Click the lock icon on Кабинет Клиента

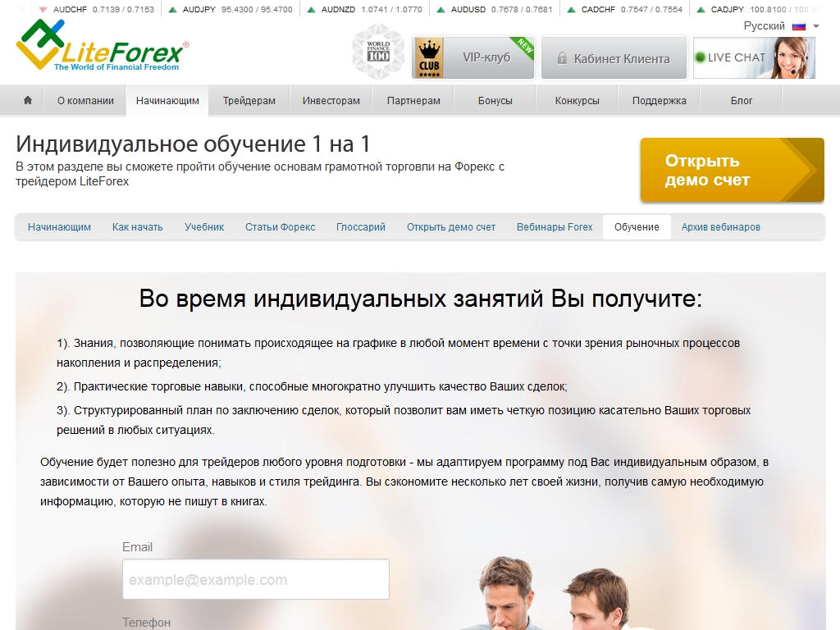click(x=562, y=58)
